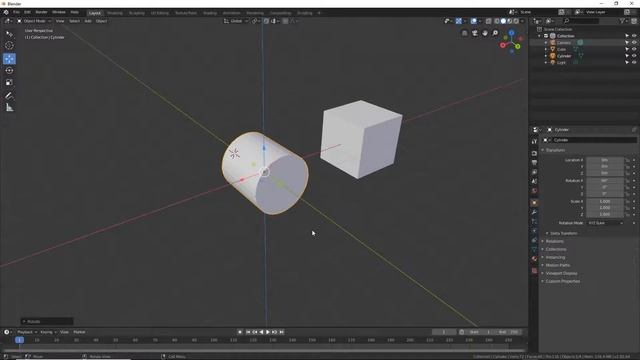Toggle X-ray display in viewport header
Image resolution: width=640 pixels, height=360 pixels.
click(x=488, y=21)
